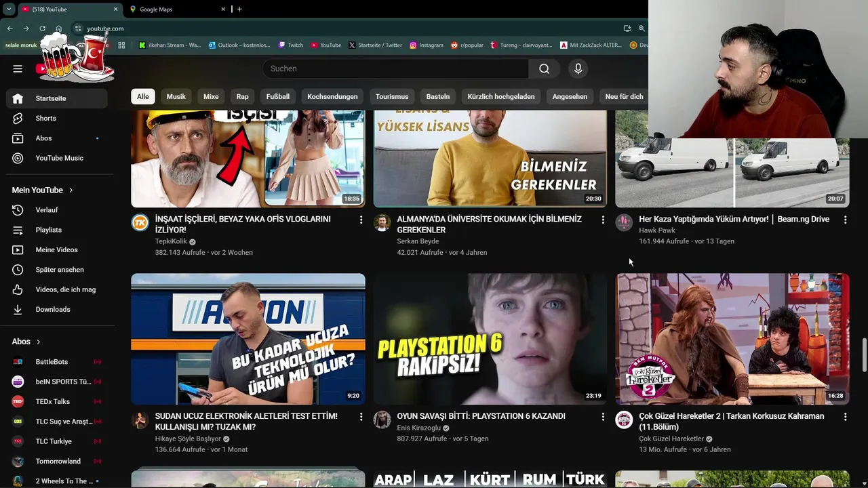868x488 pixels.
Task: Select the Angesehen filter chip
Action: pos(570,96)
